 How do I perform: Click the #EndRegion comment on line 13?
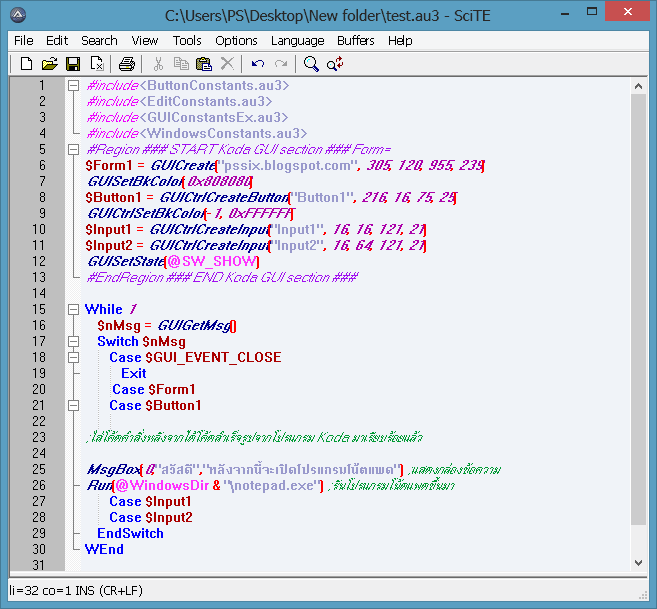click(222, 277)
